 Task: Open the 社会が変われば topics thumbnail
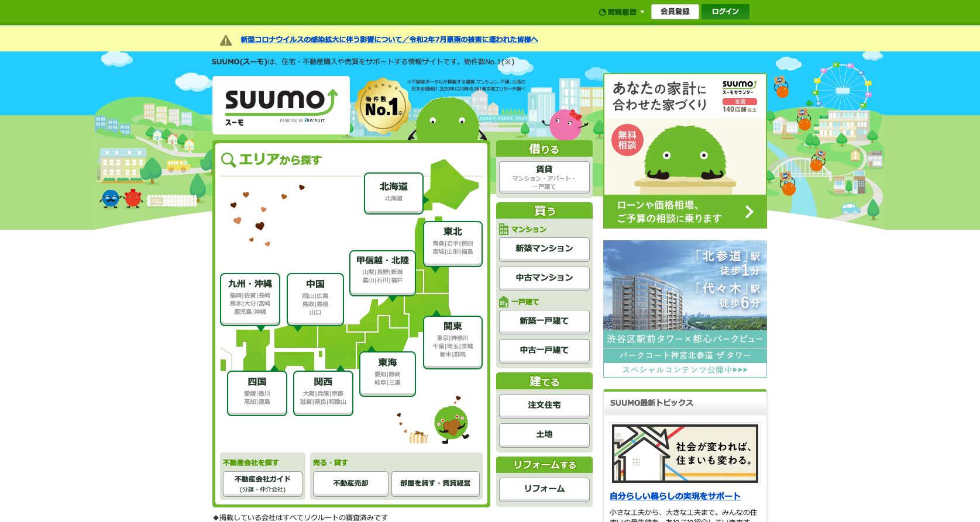[685, 453]
